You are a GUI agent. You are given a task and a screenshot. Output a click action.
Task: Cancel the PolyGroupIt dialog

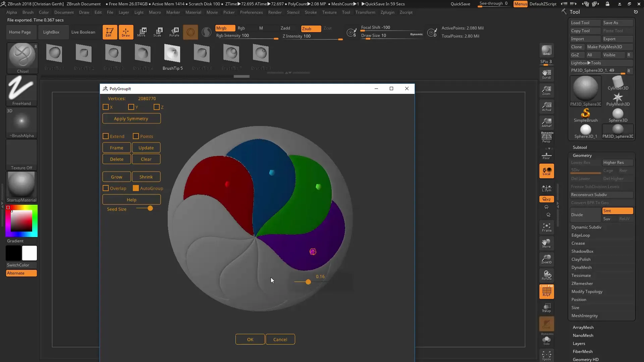pyautogui.click(x=280, y=340)
